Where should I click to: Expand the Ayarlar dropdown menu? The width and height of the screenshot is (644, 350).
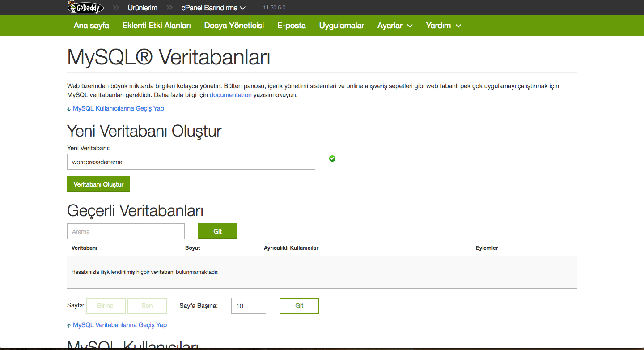click(x=395, y=26)
